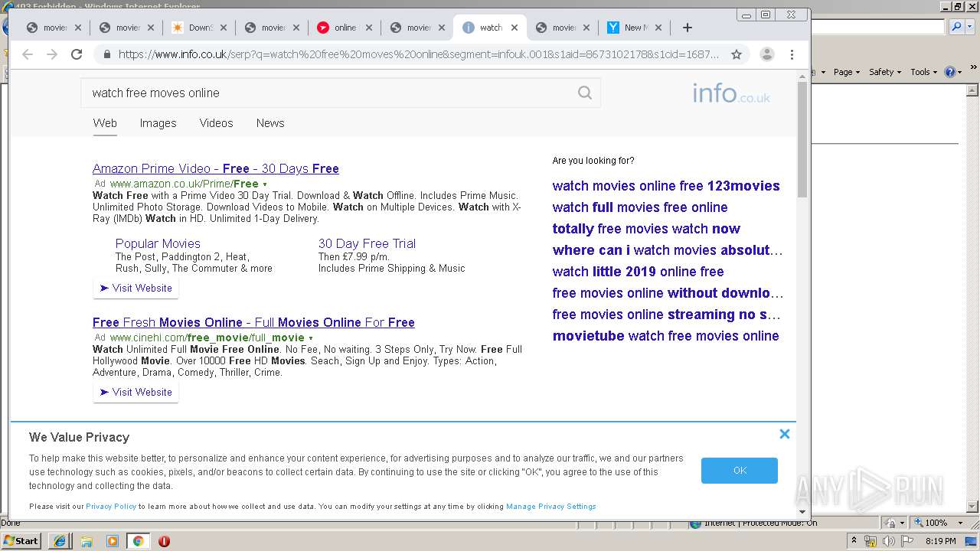The image size is (980, 551).
Task: Click the page vertical scrollbar thumb
Action: pyautogui.click(x=802, y=139)
